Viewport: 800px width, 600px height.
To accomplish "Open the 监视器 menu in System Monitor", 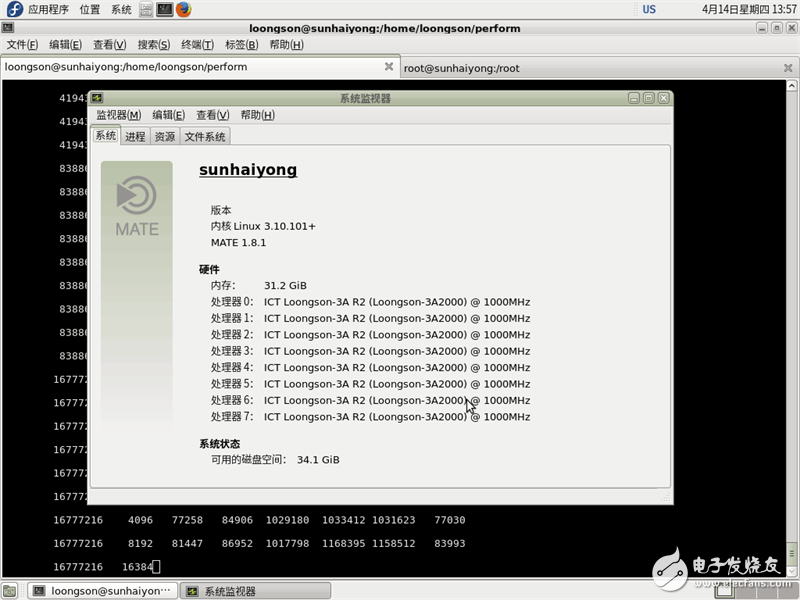I will 118,115.
